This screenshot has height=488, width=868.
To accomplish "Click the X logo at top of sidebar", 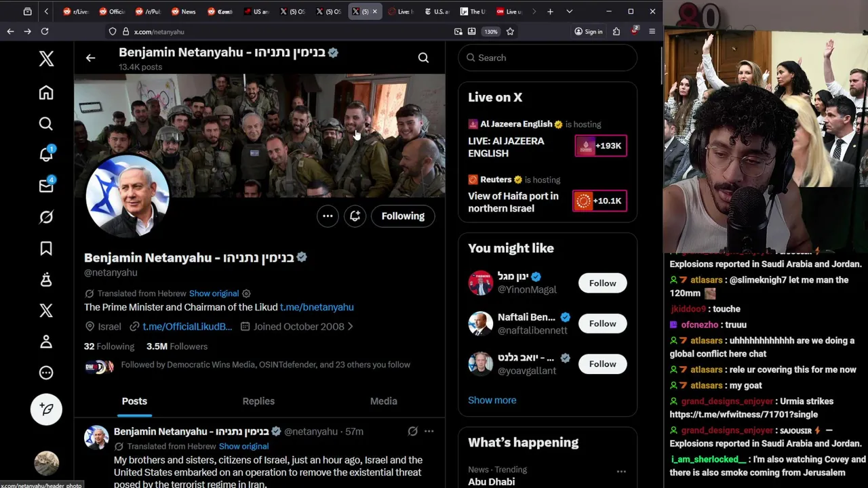I will coord(46,58).
